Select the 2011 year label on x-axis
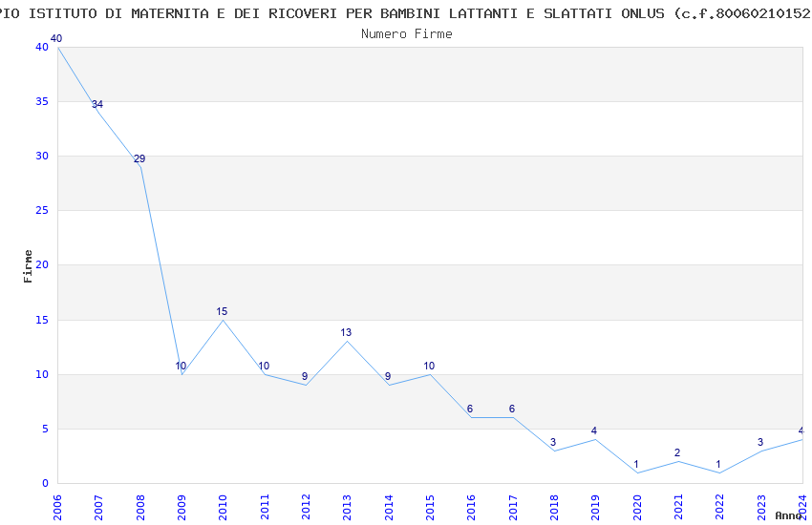Image resolution: width=812 pixels, height=525 pixels. click(265, 507)
